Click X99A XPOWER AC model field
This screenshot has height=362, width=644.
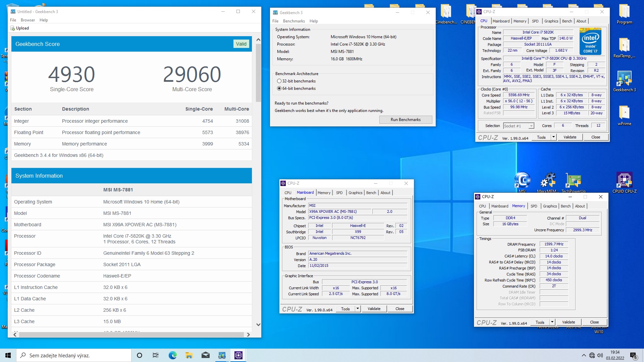point(340,212)
